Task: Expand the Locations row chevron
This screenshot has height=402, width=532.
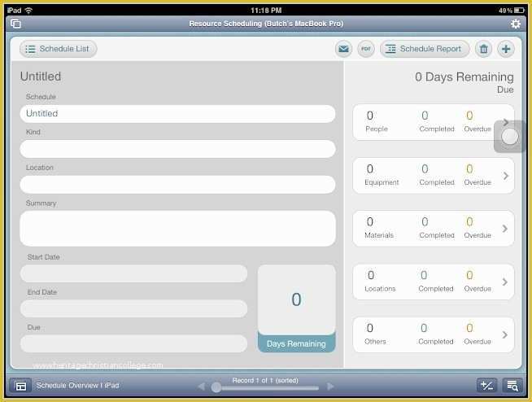Action: tap(505, 282)
